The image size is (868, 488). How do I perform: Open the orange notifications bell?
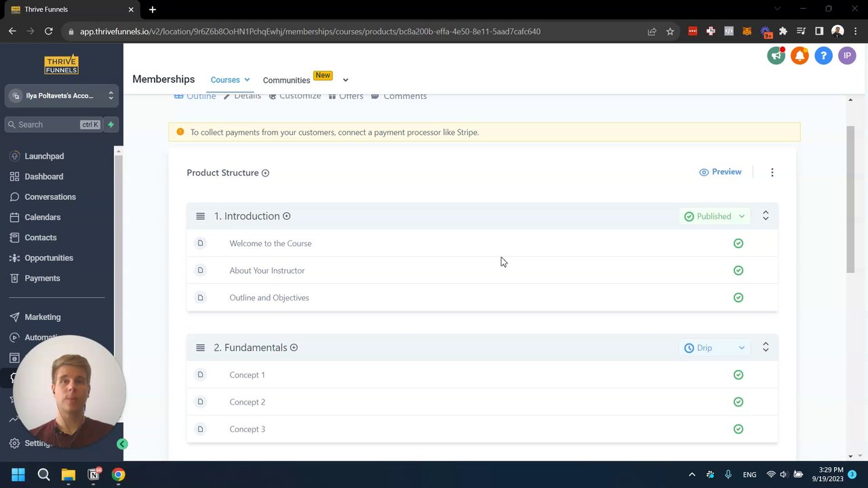tap(800, 56)
